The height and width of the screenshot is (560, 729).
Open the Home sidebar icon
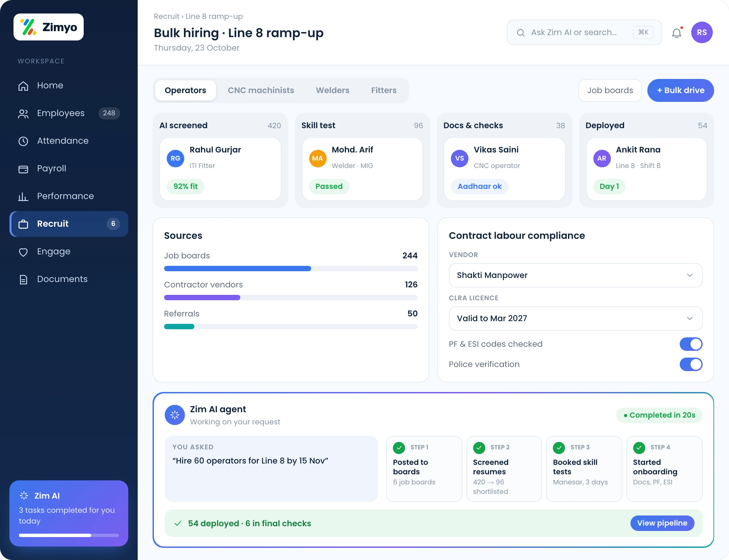23,86
